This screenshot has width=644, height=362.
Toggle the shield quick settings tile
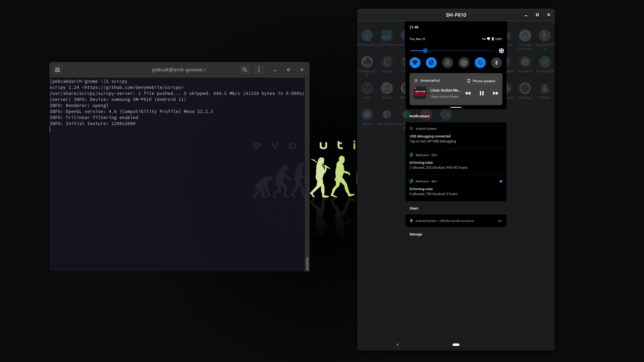431,63
